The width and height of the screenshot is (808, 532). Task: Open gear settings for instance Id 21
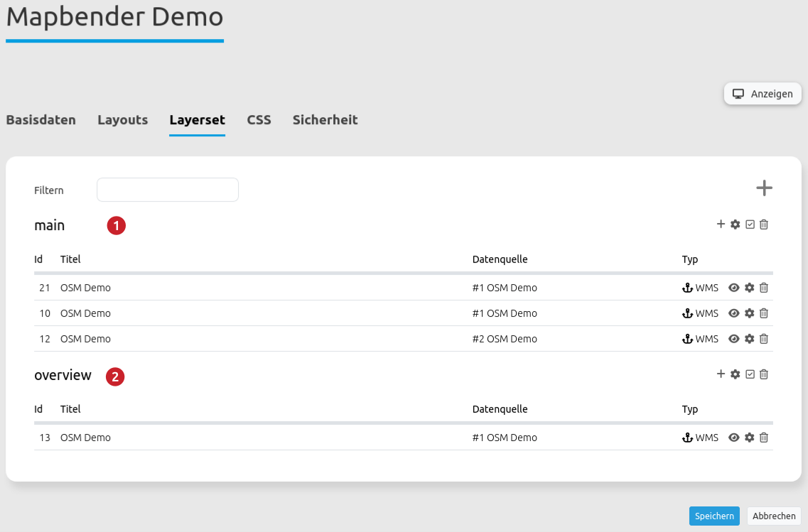point(749,288)
